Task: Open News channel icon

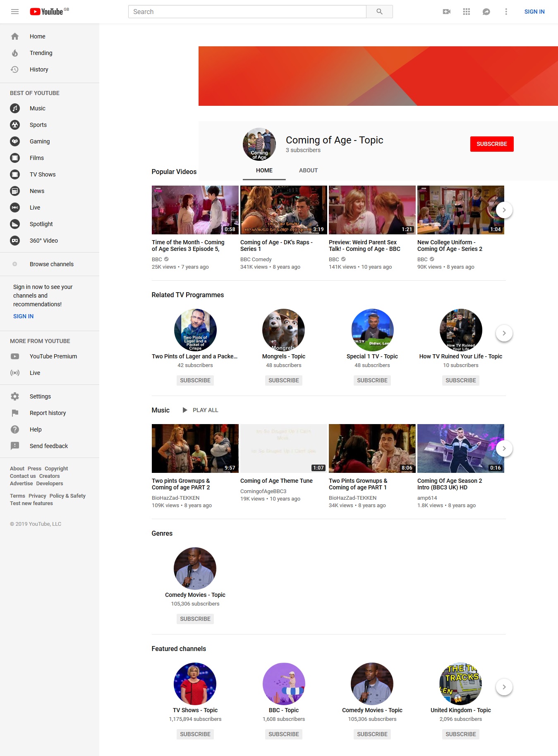Action: [x=15, y=191]
